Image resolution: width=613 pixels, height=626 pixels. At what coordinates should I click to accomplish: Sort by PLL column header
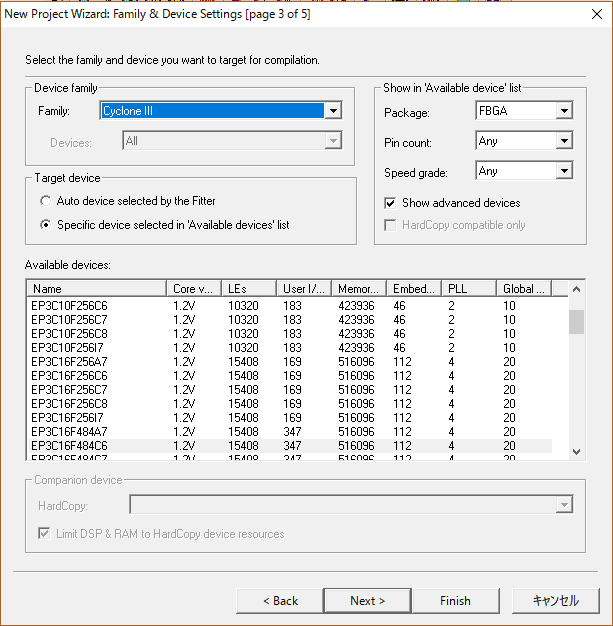(469, 289)
